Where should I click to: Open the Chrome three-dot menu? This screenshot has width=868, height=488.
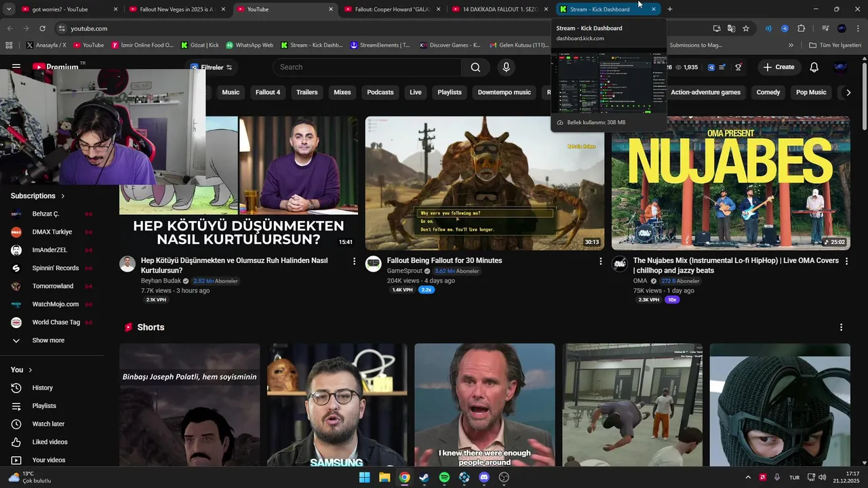click(859, 28)
